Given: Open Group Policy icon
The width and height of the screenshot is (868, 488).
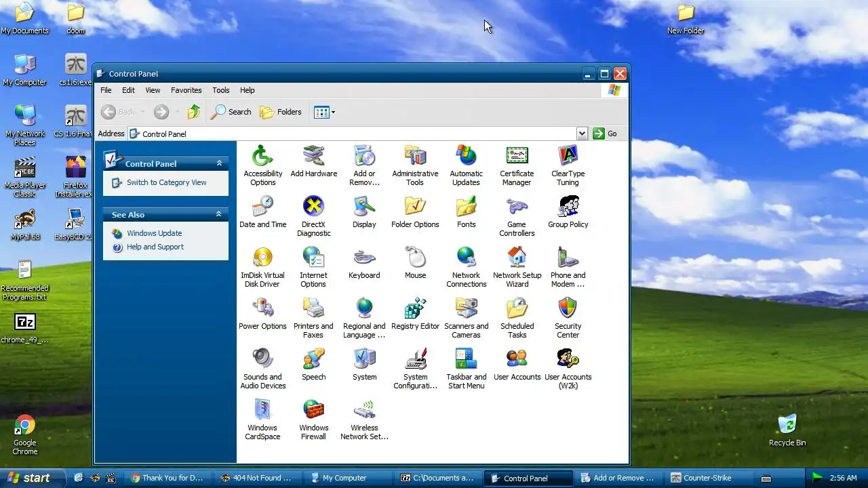Looking at the screenshot, I should click(x=568, y=212).
